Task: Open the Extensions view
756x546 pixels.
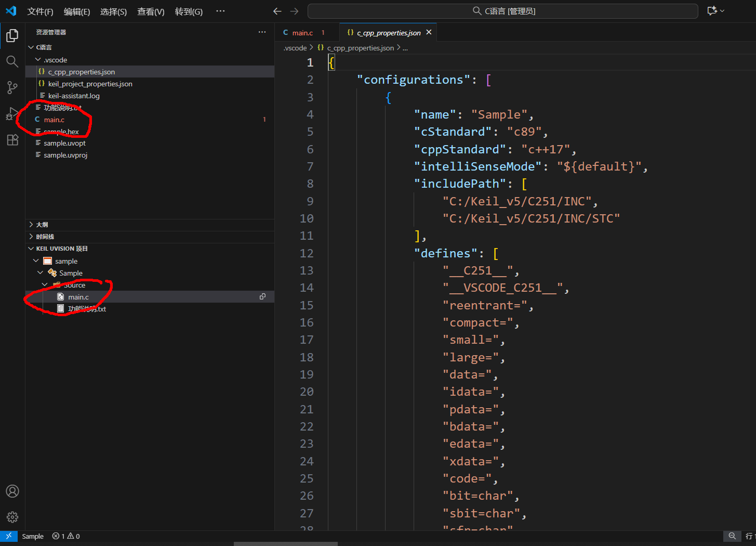Action: 12,140
